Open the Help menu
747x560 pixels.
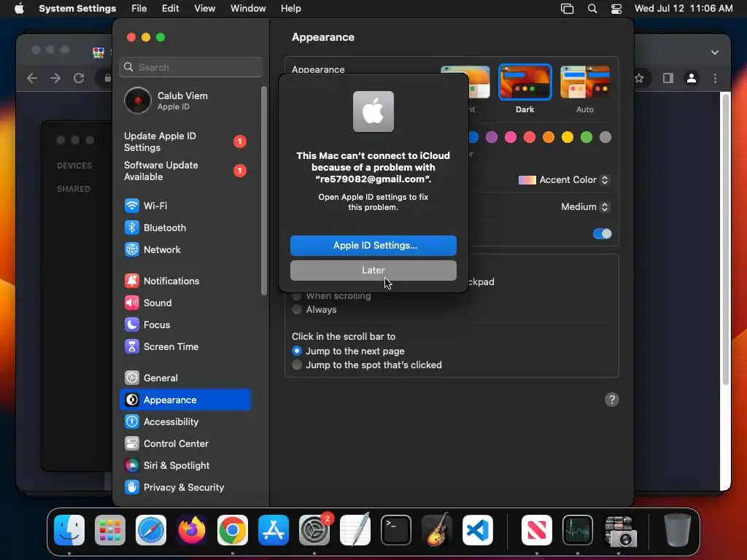pyautogui.click(x=290, y=9)
